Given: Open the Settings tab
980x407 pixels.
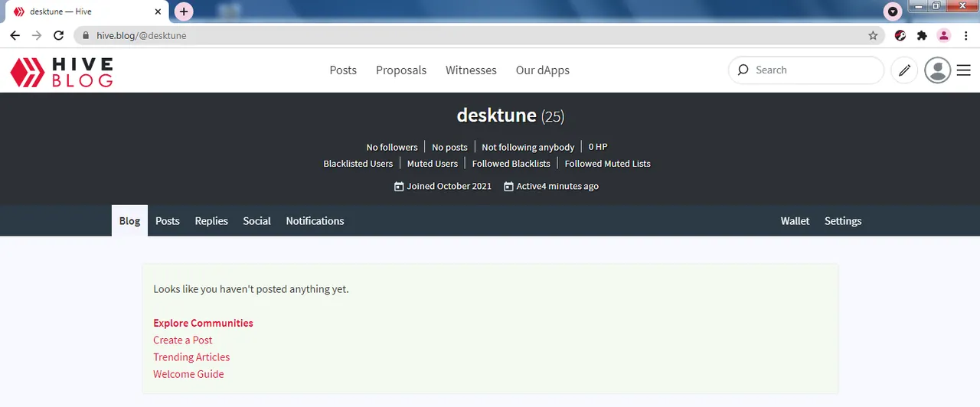Looking at the screenshot, I should click(x=843, y=220).
